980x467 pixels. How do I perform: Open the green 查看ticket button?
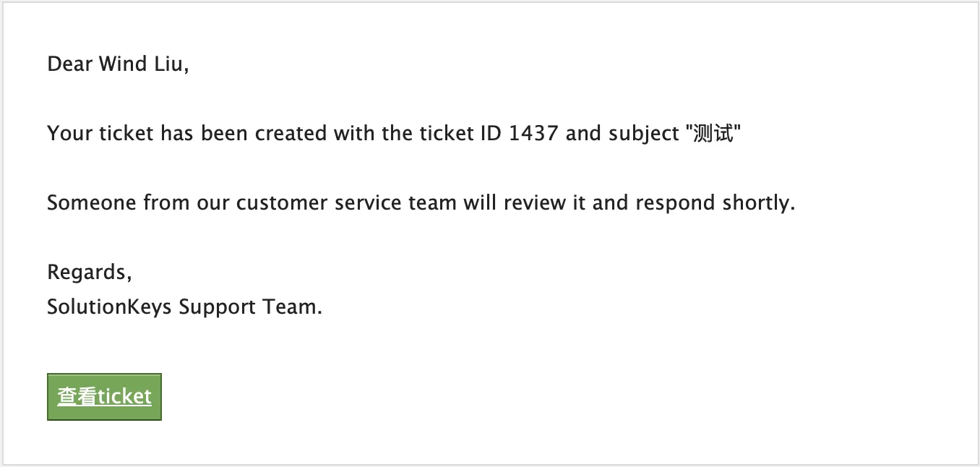point(104,397)
